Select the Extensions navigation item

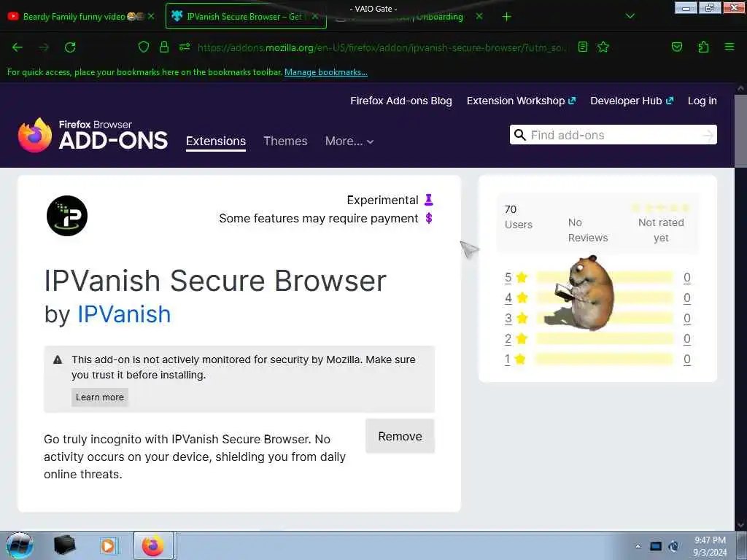tap(216, 141)
